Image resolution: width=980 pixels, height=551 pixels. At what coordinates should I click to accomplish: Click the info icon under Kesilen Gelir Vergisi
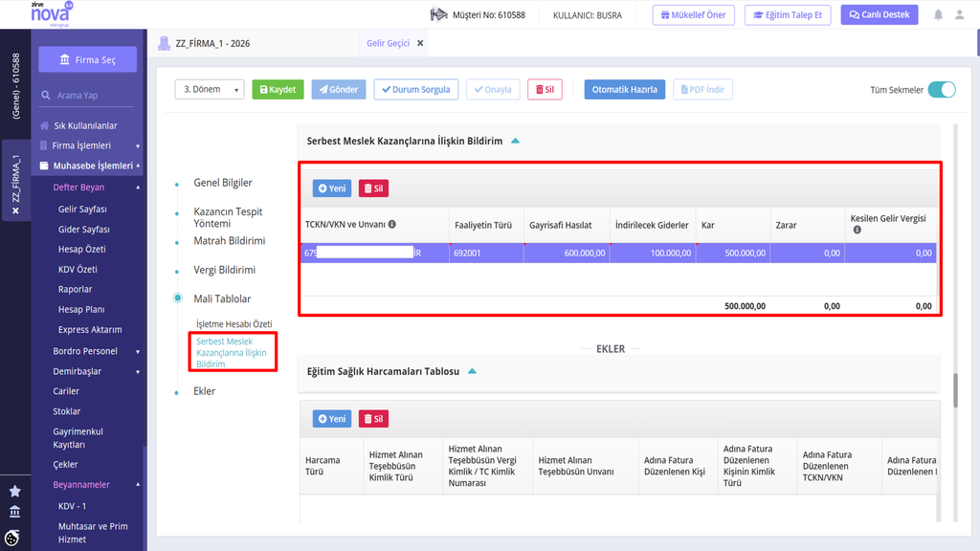point(857,230)
